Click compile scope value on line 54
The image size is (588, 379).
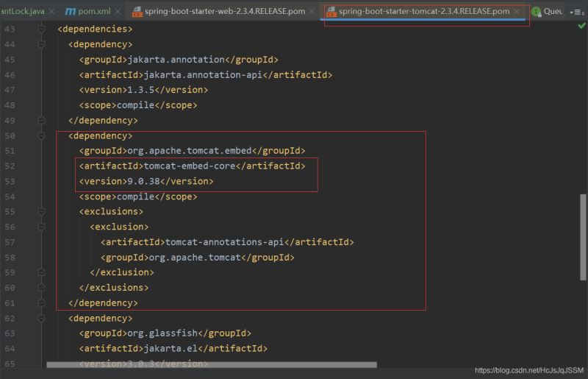[136, 196]
